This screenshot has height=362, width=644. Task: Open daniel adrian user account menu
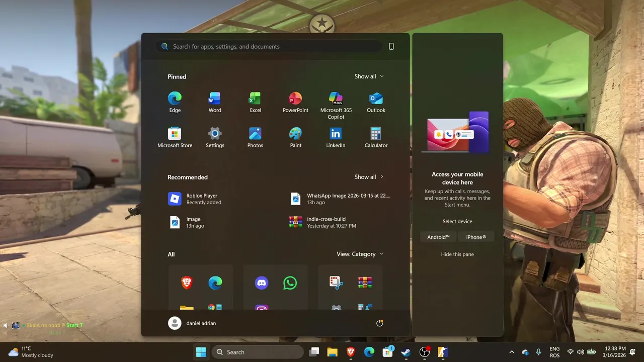192,323
